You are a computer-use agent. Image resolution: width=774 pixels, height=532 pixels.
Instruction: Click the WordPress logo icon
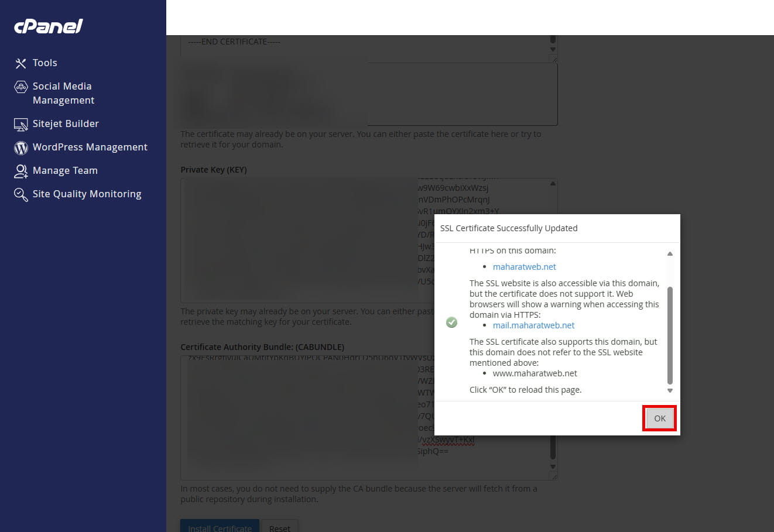[x=20, y=147]
